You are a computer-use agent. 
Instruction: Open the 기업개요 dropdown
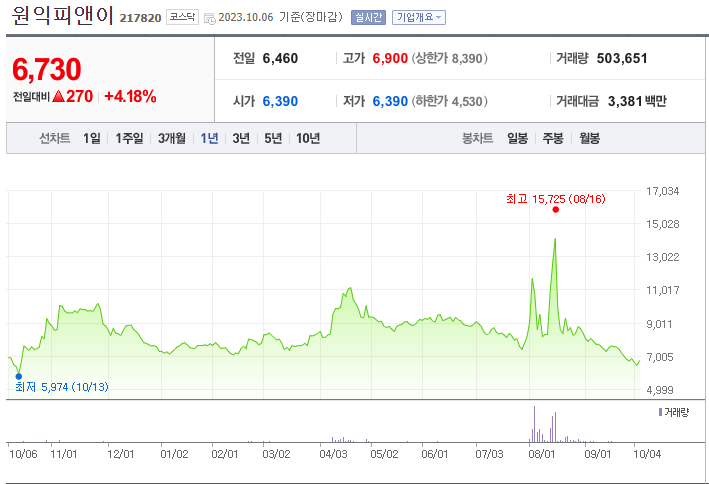419,17
